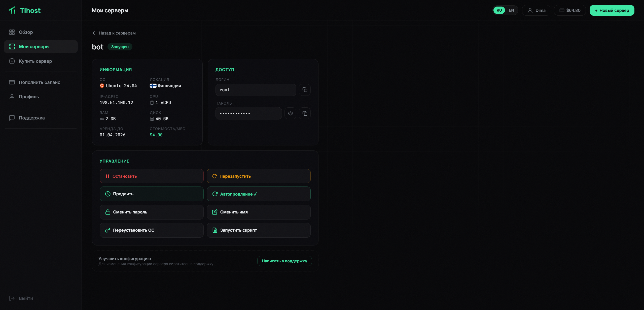Click the Finland flag icon
This screenshot has height=310, width=644.
pyautogui.click(x=153, y=86)
